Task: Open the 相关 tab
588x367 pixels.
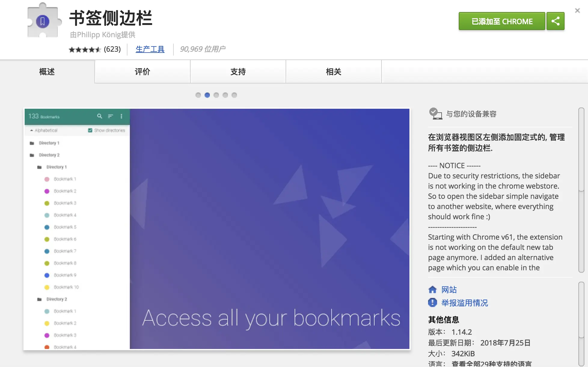Action: [x=333, y=72]
